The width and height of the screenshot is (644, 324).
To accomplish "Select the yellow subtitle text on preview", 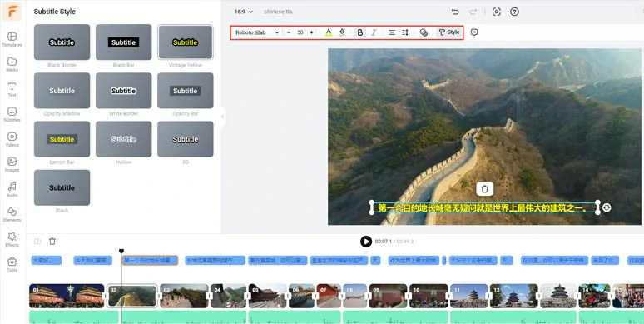I will (484, 207).
